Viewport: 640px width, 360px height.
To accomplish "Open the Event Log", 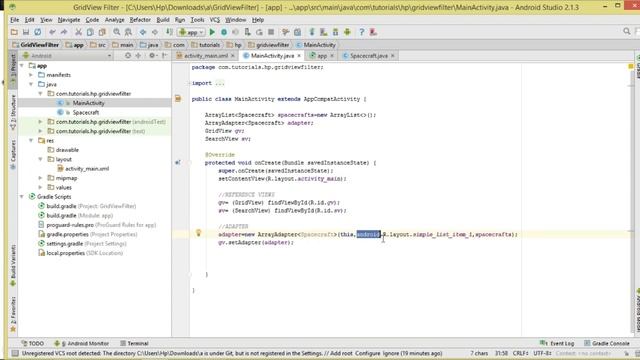I will (557, 343).
